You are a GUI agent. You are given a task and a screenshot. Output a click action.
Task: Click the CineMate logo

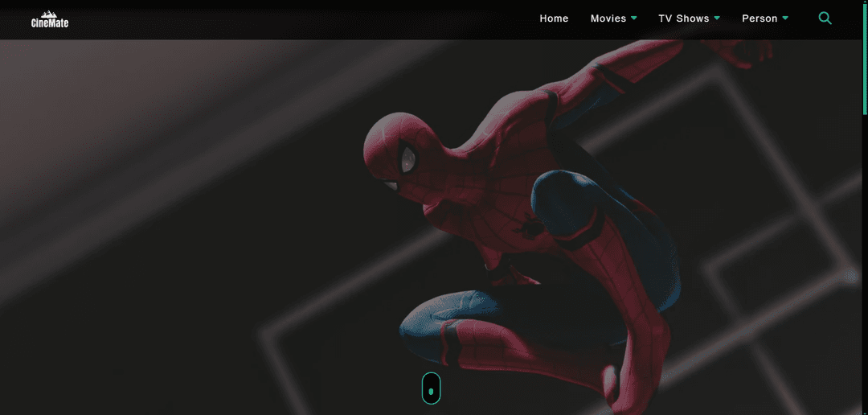pos(50,18)
